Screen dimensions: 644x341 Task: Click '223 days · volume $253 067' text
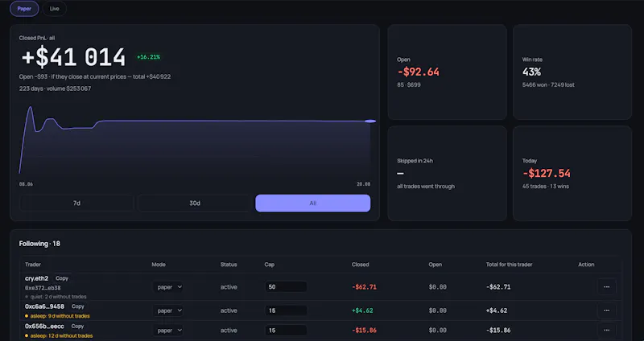tap(55, 88)
